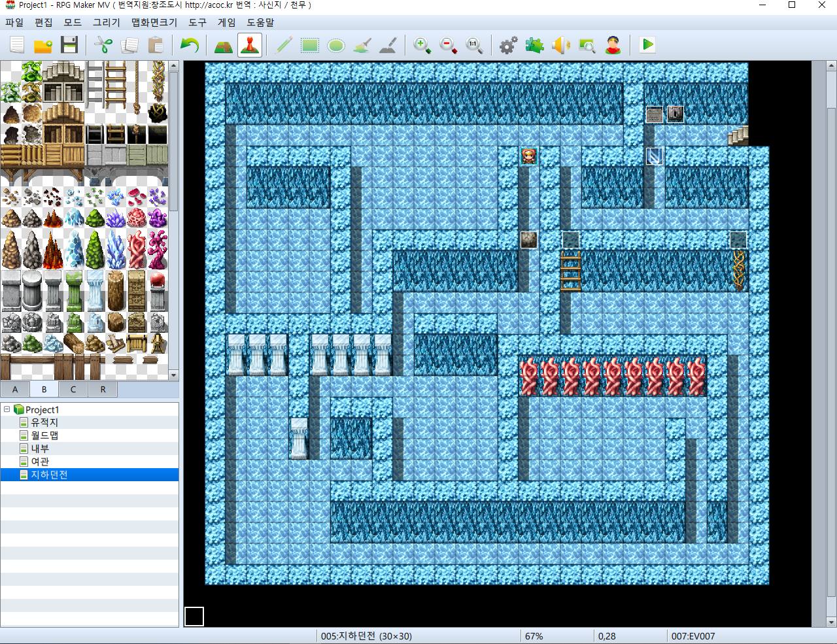Click the map view scroll up arrow

[x=831, y=66]
